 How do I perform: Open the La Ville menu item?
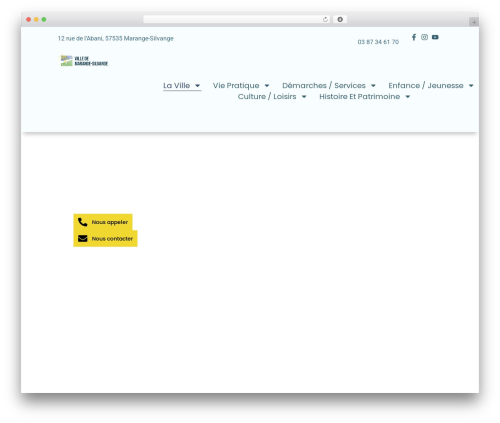(177, 85)
